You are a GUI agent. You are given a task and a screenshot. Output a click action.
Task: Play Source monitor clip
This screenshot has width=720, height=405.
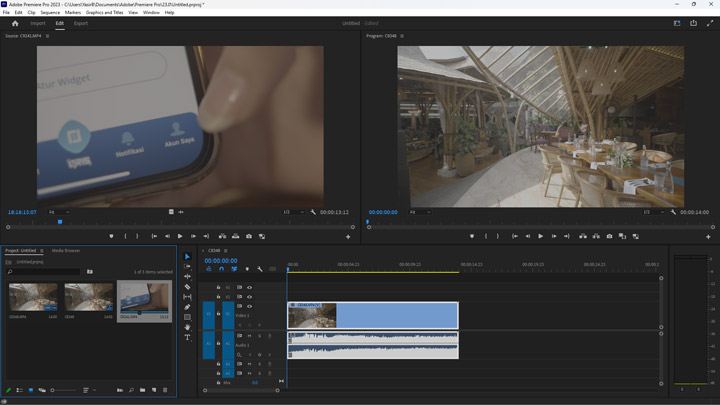180,236
